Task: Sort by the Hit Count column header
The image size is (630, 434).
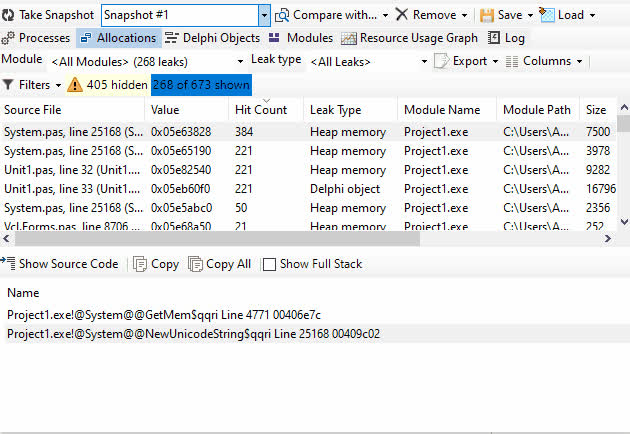Action: coord(261,109)
